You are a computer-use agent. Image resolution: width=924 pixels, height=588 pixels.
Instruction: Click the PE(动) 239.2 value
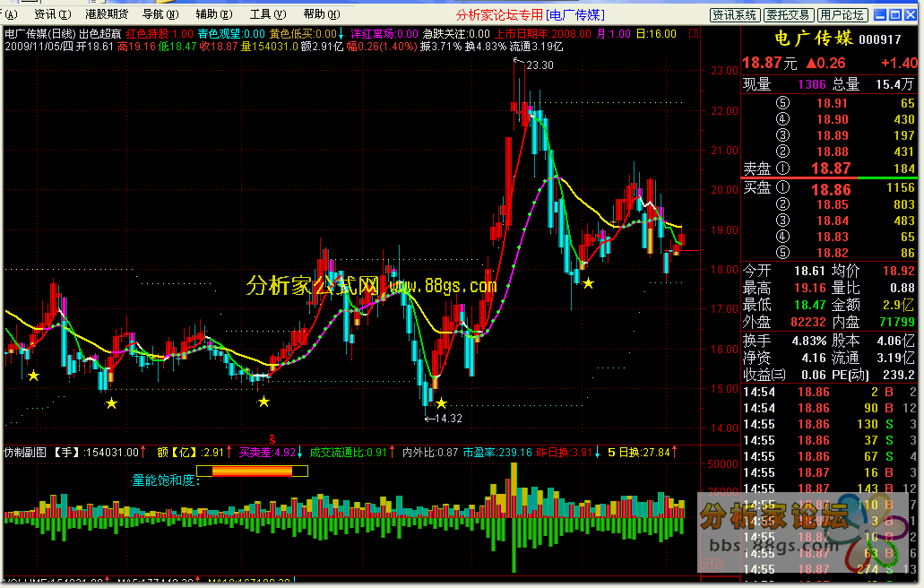[899, 375]
